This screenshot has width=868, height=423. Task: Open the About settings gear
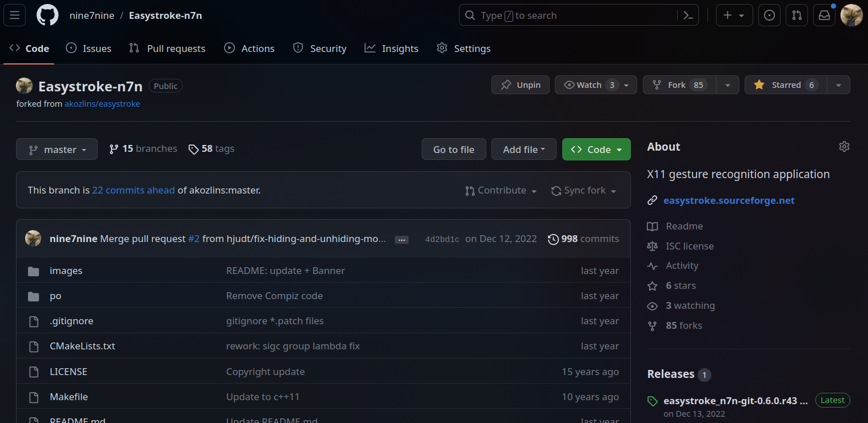tap(844, 147)
